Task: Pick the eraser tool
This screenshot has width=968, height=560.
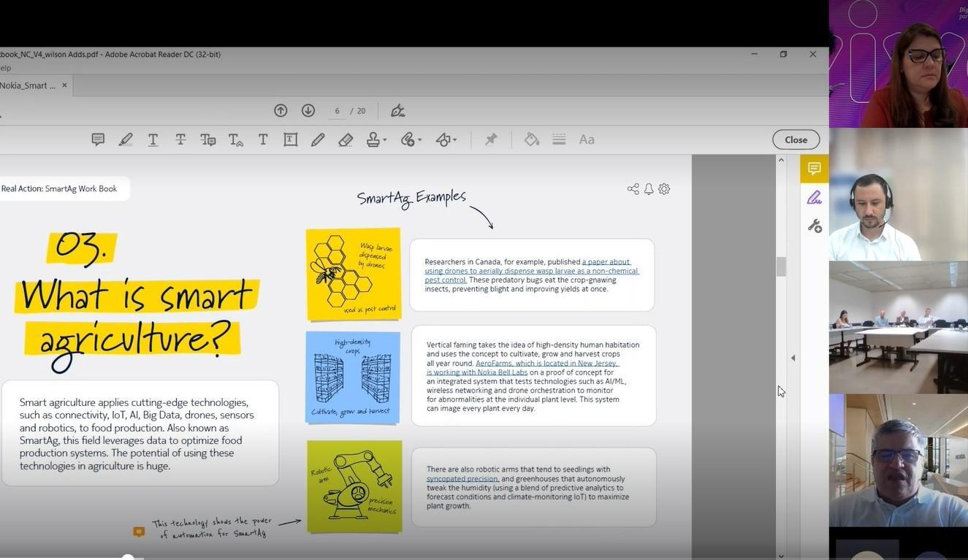Action: (x=346, y=139)
